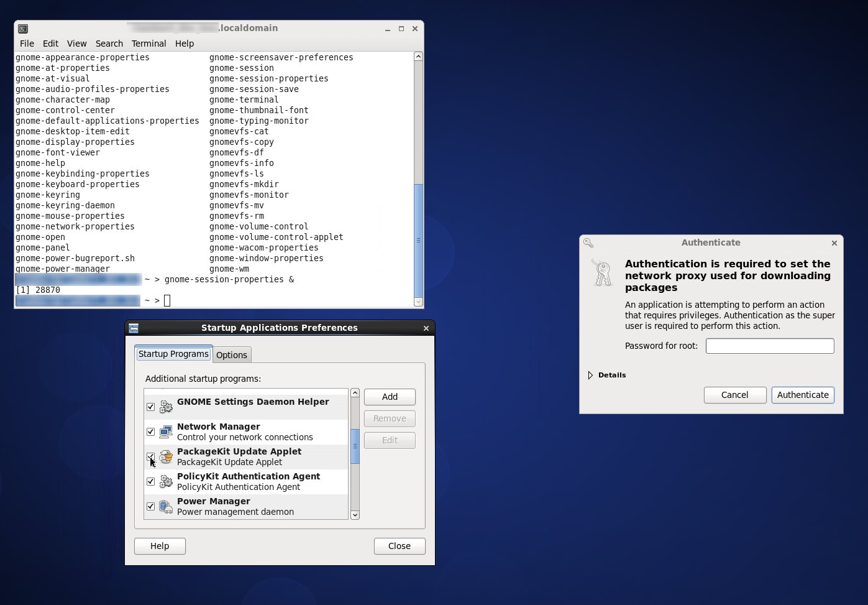
Task: Click the startup list scroll up arrow
Action: [355, 393]
